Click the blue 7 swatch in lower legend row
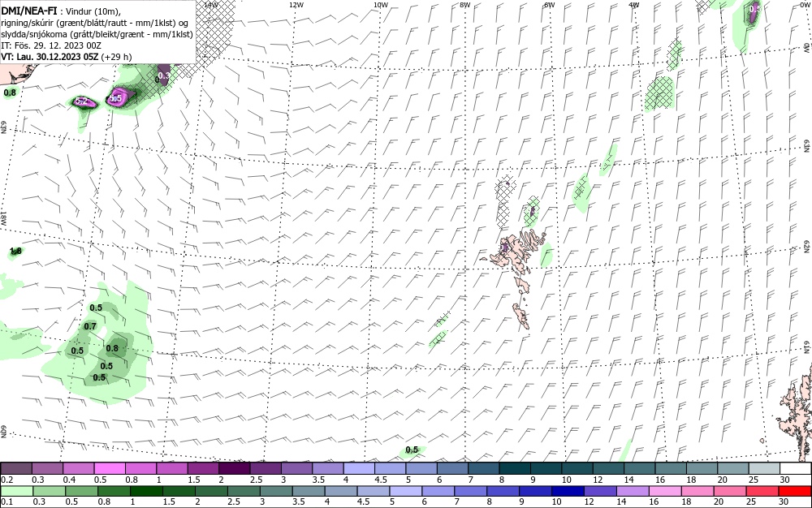812x508 pixels. tap(471, 492)
